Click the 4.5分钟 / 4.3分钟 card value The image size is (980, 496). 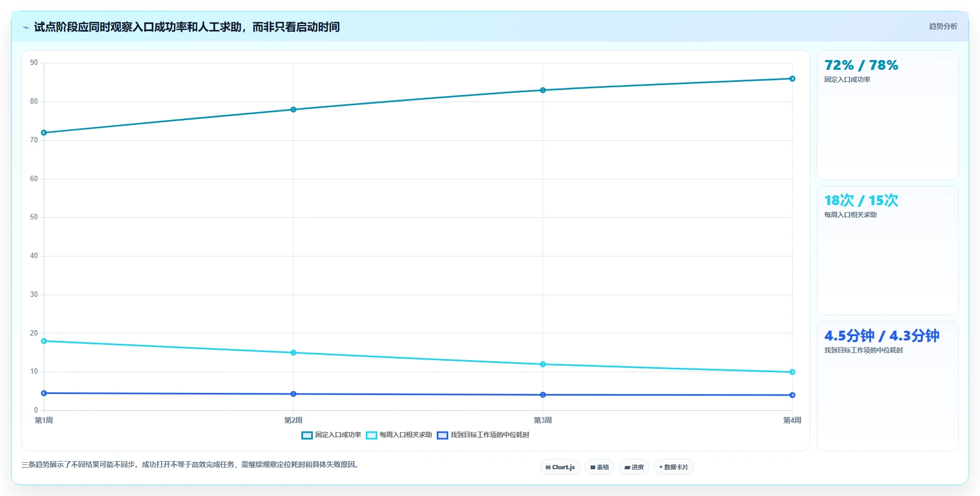pyautogui.click(x=882, y=336)
